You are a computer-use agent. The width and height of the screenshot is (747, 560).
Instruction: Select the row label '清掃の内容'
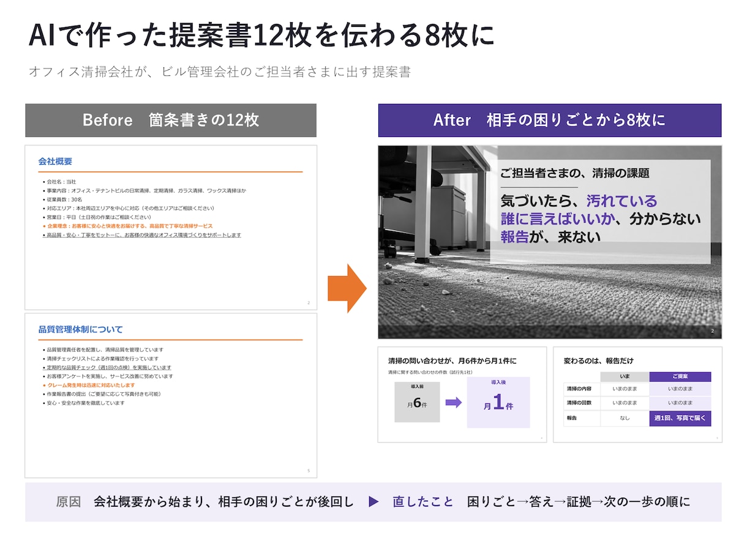[x=579, y=389]
